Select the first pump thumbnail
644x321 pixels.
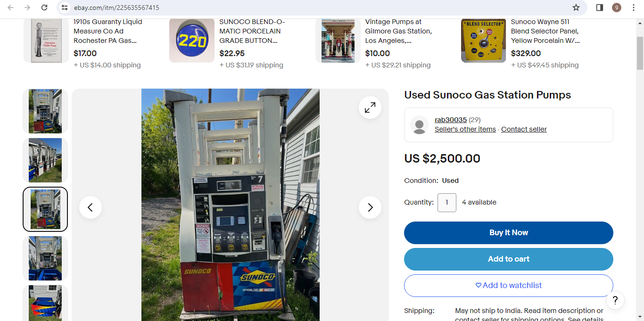click(45, 111)
